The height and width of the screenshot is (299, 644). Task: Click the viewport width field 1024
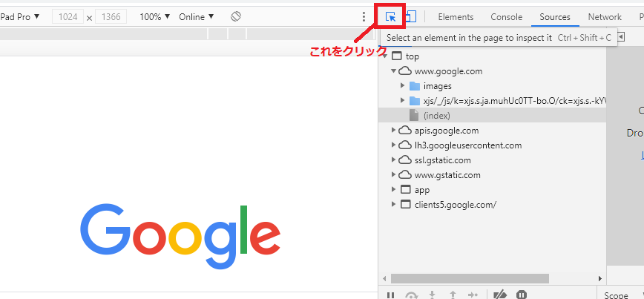click(x=68, y=17)
